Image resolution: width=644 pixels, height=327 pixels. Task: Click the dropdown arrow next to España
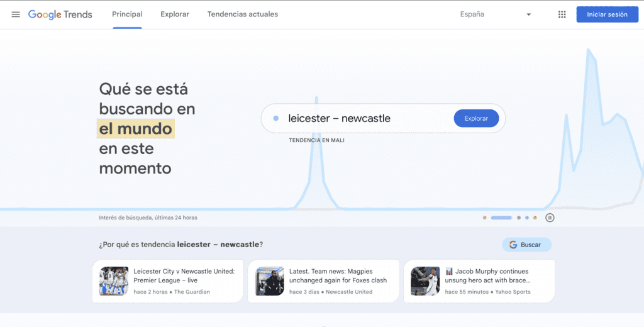[x=528, y=15]
